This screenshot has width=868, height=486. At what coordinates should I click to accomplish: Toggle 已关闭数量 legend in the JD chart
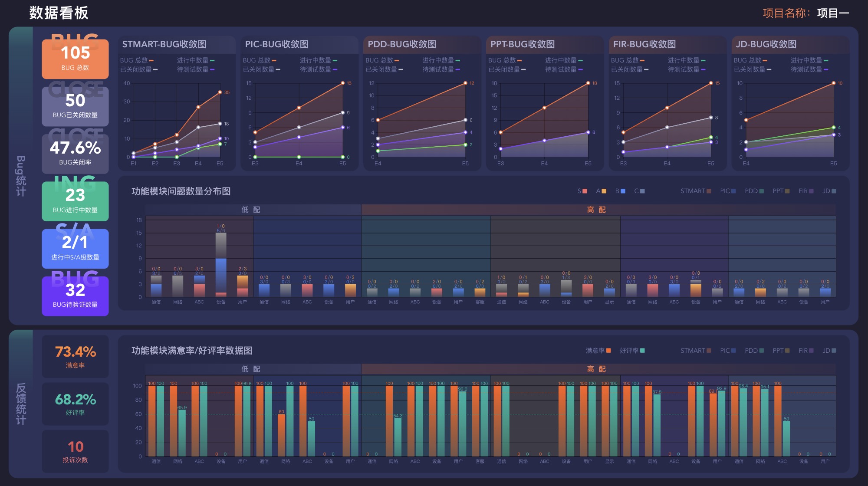[753, 69]
